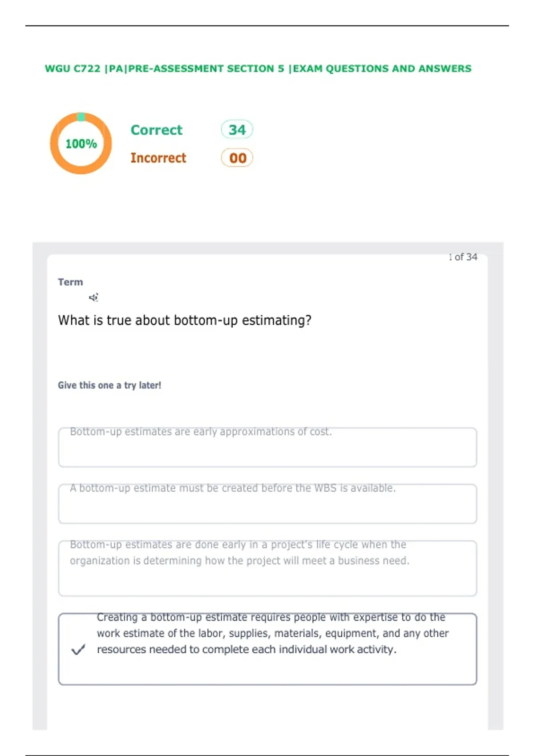This screenshot has width=534, height=756.
Task: Click the question 'What is true about bottom-up estimating?'
Action: click(185, 320)
